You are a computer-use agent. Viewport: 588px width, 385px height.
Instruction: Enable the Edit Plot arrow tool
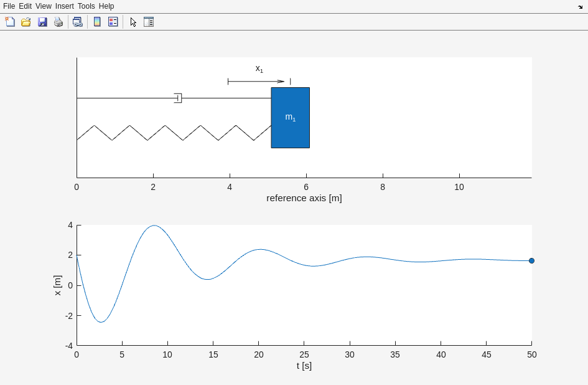[133, 22]
